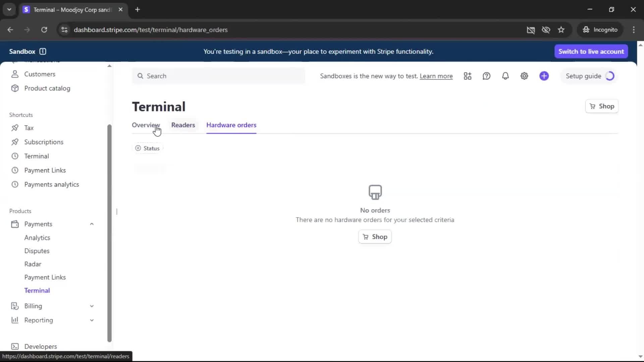The image size is (644, 362).
Task: Click the Shop button under No orders
Action: click(375, 237)
